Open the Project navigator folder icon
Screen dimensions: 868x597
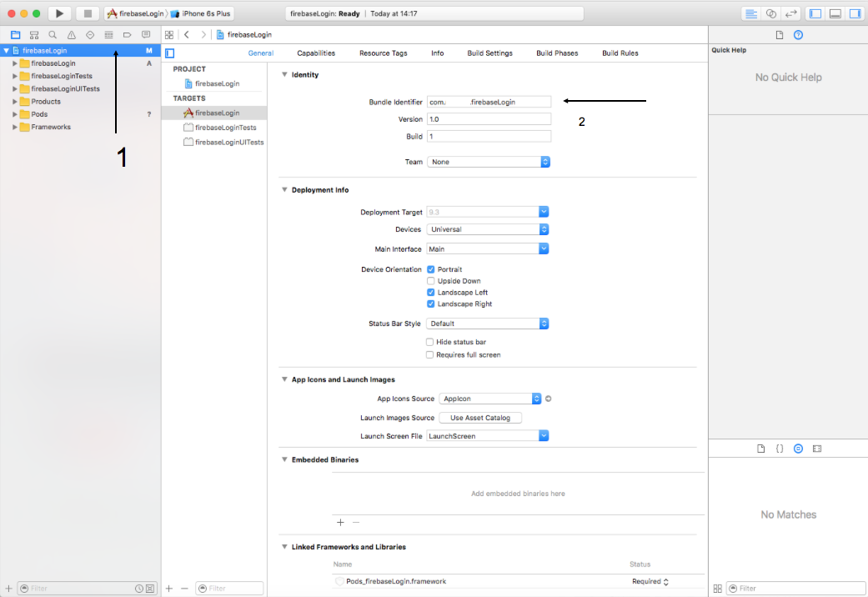(x=16, y=35)
